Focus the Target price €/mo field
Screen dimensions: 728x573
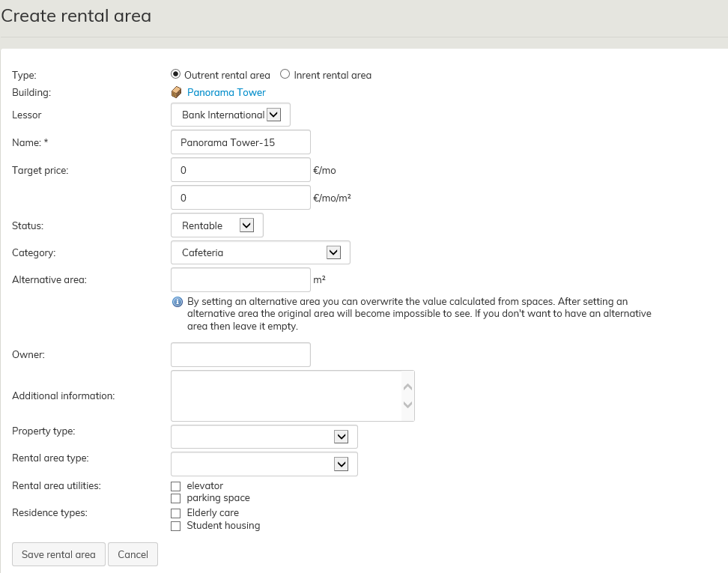[x=240, y=170]
